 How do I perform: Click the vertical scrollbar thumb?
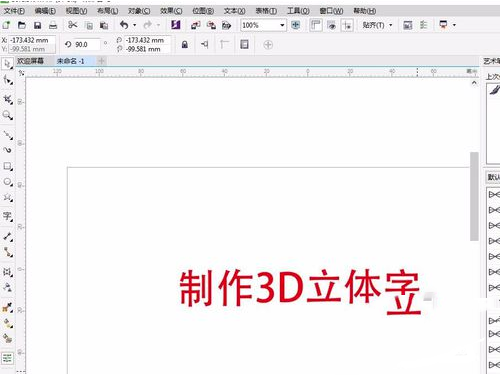coord(474,197)
